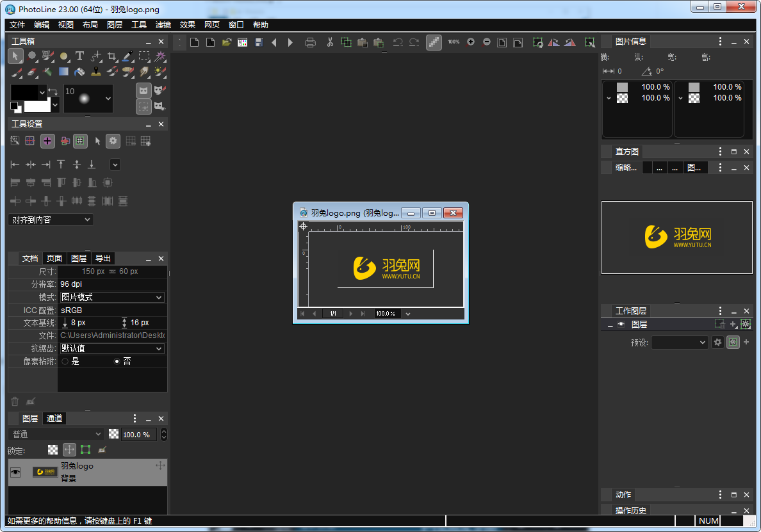Click the new blank document icon
The width and height of the screenshot is (761, 532).
click(x=195, y=43)
